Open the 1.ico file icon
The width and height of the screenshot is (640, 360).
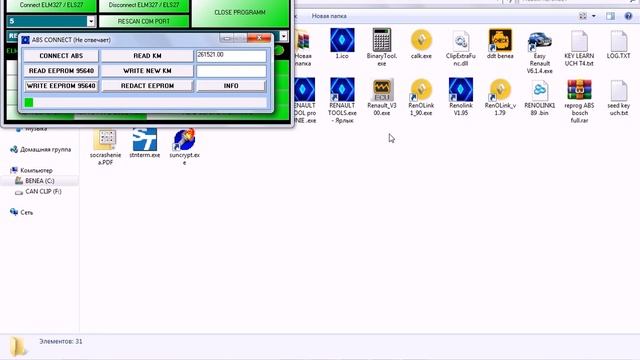(342, 40)
